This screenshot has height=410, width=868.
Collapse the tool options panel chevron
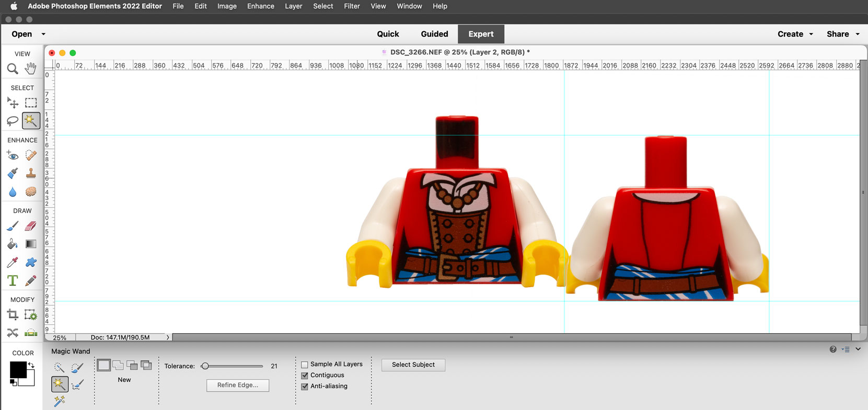coord(858,349)
